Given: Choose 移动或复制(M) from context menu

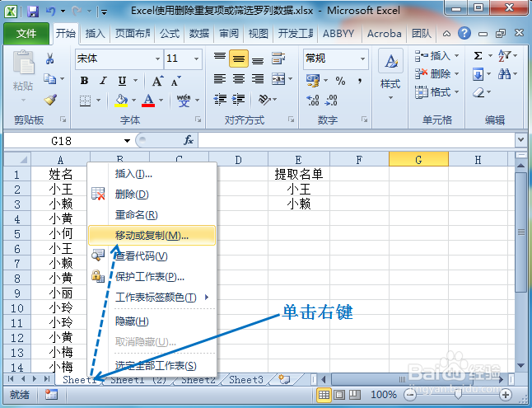Looking at the screenshot, I should [x=152, y=236].
